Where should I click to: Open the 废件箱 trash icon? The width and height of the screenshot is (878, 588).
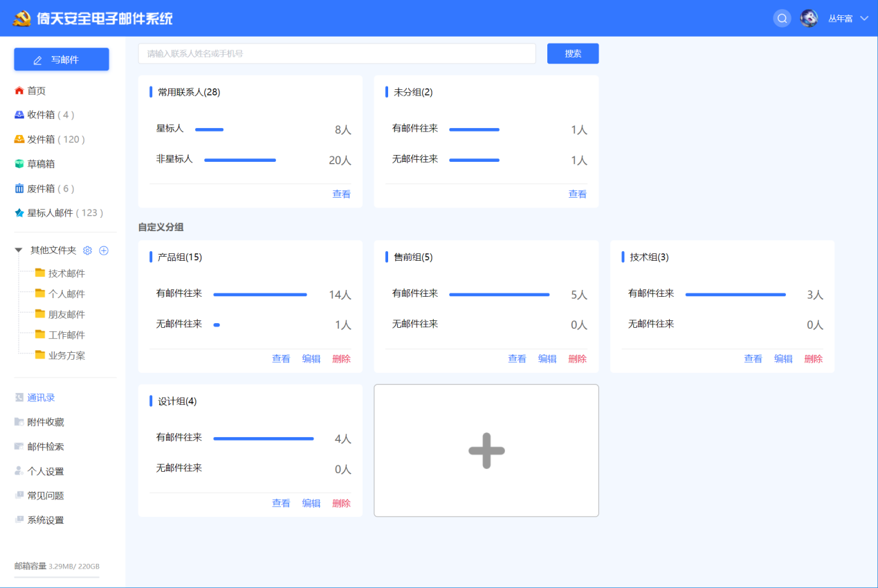19,188
